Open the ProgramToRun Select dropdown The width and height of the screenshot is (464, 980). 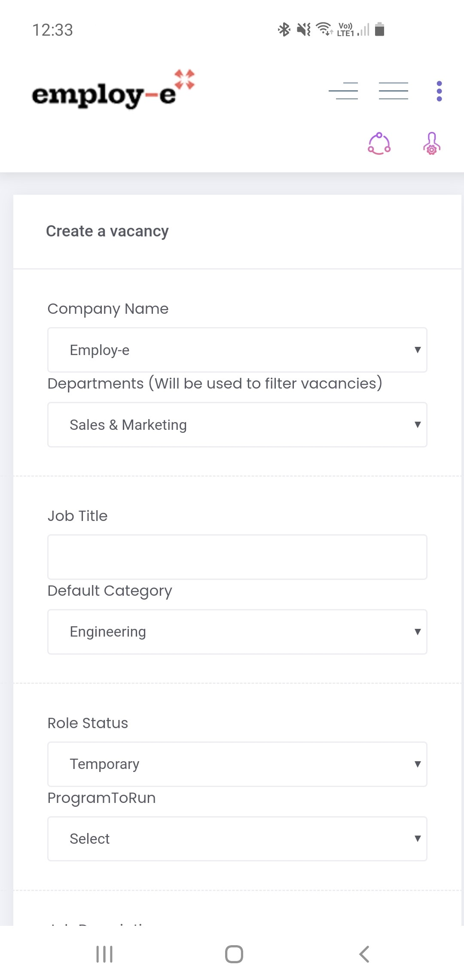[237, 839]
